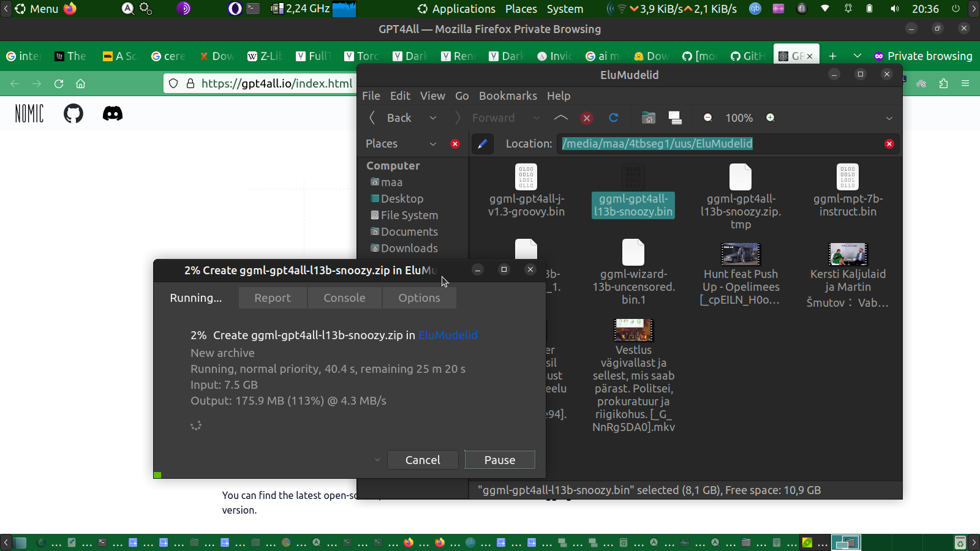The height and width of the screenshot is (551, 980).
Task: Switch to the Console tab
Action: (344, 298)
